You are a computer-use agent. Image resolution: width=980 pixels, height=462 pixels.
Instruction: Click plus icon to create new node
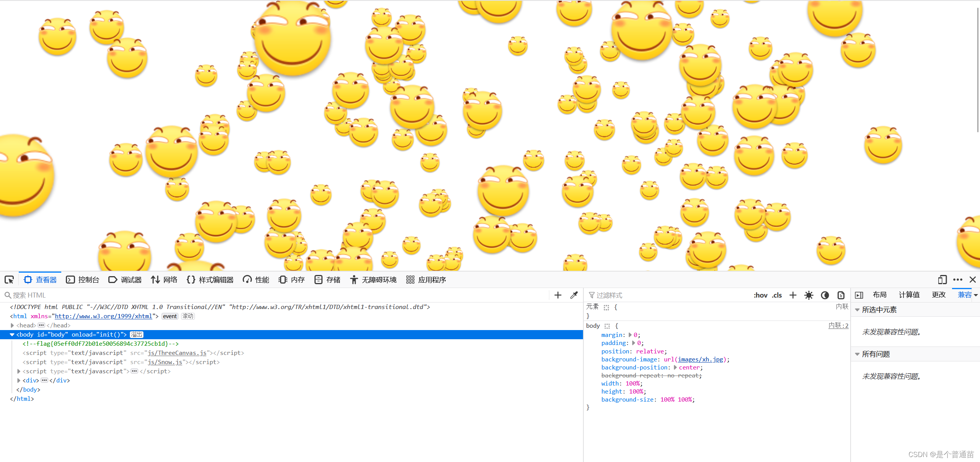point(558,295)
